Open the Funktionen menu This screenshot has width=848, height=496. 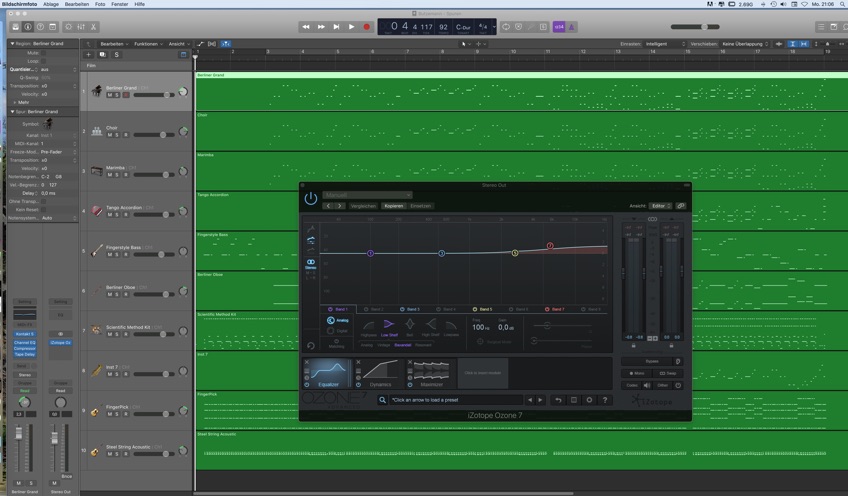pos(148,44)
